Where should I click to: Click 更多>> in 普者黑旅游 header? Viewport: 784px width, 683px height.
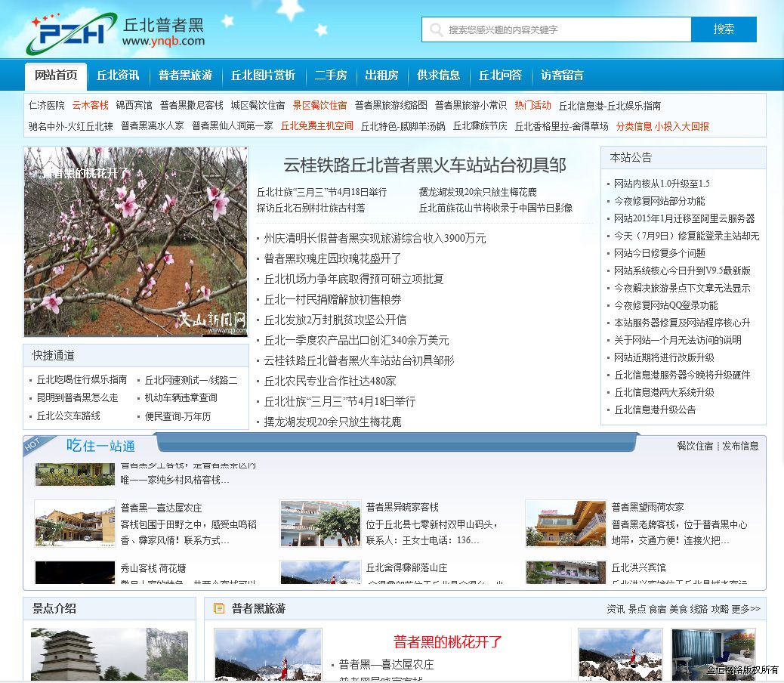point(745,609)
